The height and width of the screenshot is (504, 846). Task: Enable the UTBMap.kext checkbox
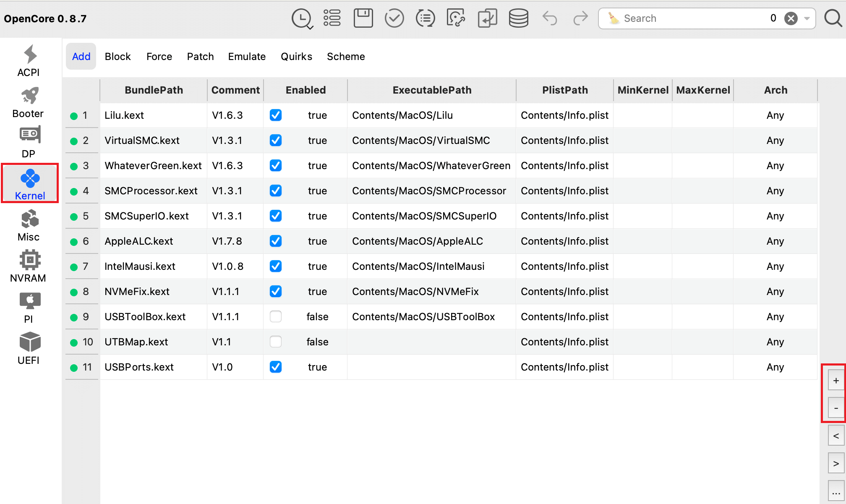[276, 342]
